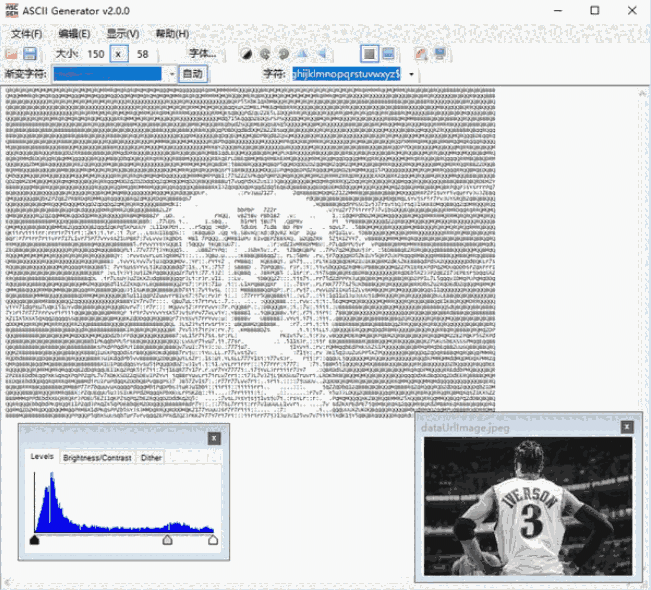The width and height of the screenshot is (651, 590).
Task: Open the 文件(F) menu
Action: 27,33
